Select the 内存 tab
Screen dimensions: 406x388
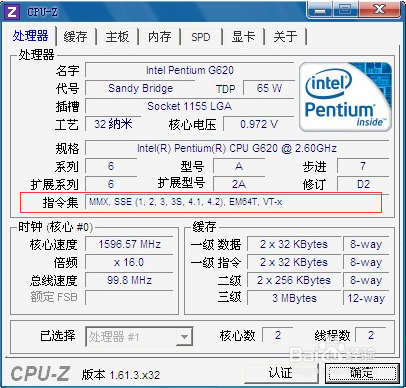[160, 36]
